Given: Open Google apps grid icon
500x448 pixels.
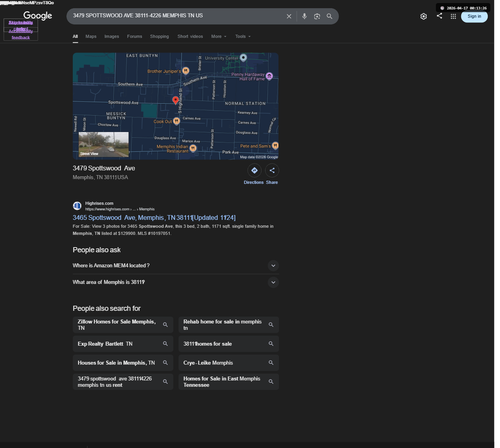Looking at the screenshot, I should tap(453, 16).
